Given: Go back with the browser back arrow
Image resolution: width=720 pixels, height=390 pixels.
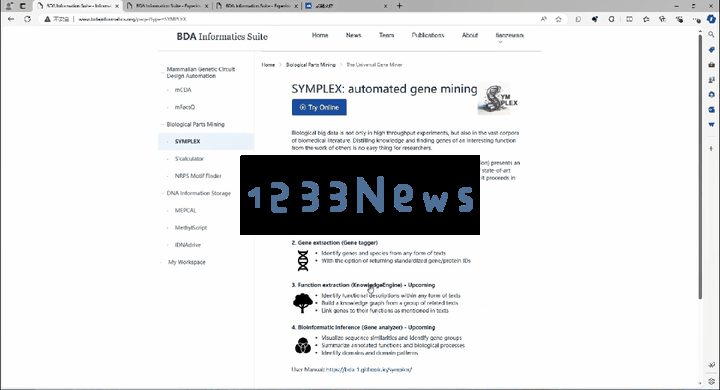Looking at the screenshot, I should pos(11,19).
